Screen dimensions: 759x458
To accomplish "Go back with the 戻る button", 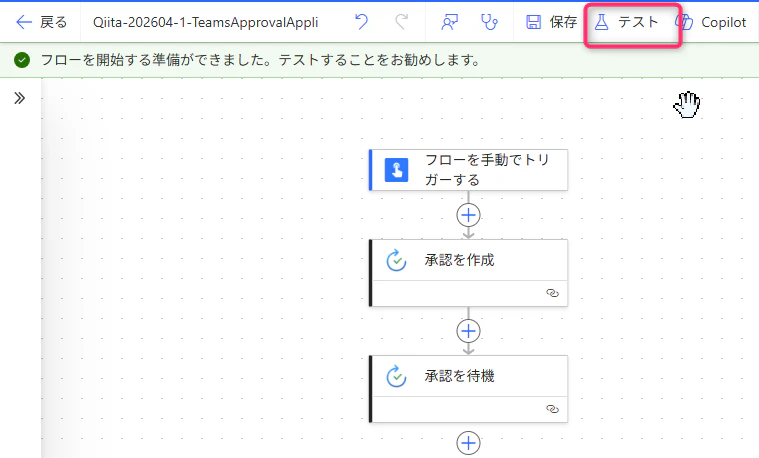I will coord(41,22).
